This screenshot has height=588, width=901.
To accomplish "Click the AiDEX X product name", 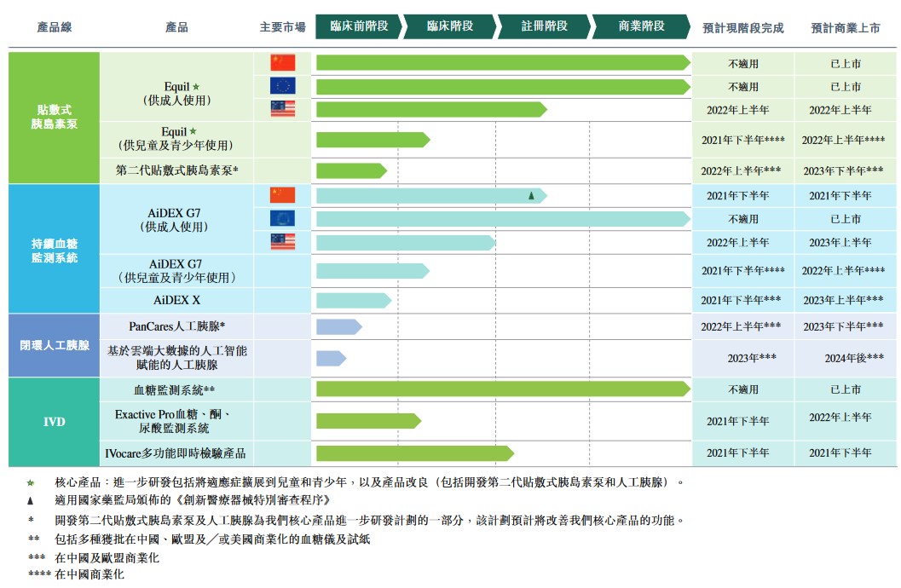I will (x=176, y=300).
